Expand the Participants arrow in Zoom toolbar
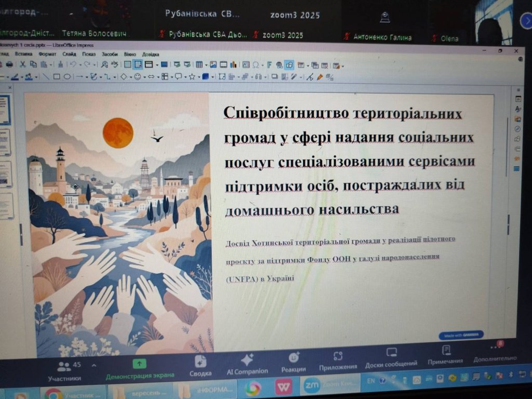This screenshot has width=532, height=399. coord(94,365)
